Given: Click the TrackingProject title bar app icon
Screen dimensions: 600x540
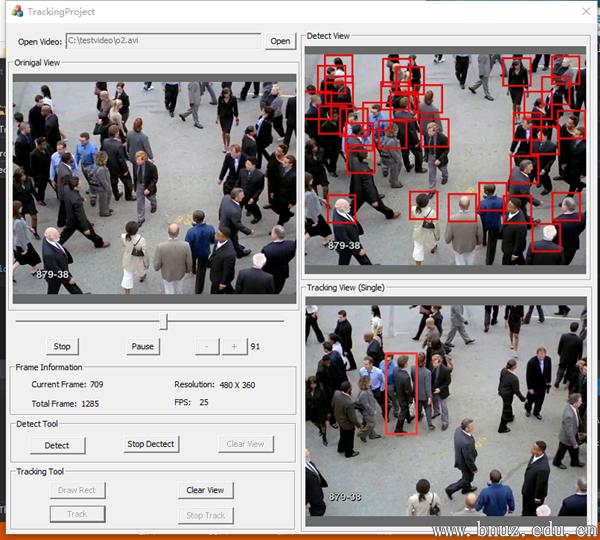Looking at the screenshot, I should (x=17, y=11).
